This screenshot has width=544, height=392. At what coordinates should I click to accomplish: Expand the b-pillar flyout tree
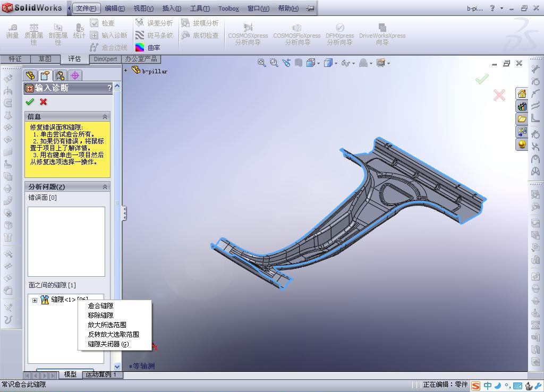(125, 71)
